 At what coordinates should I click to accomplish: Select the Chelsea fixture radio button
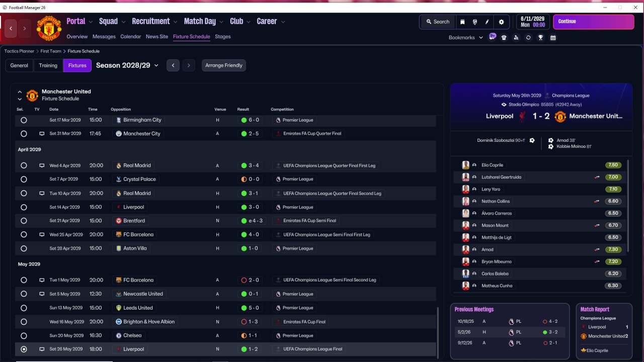[24, 335]
